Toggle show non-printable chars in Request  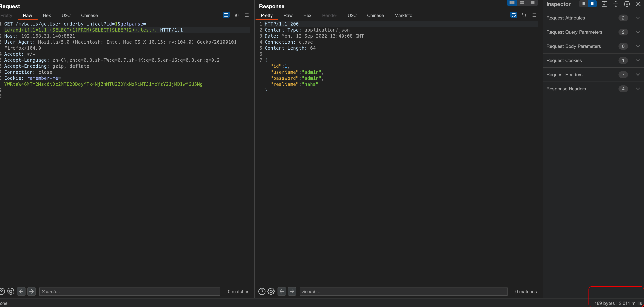(x=237, y=15)
